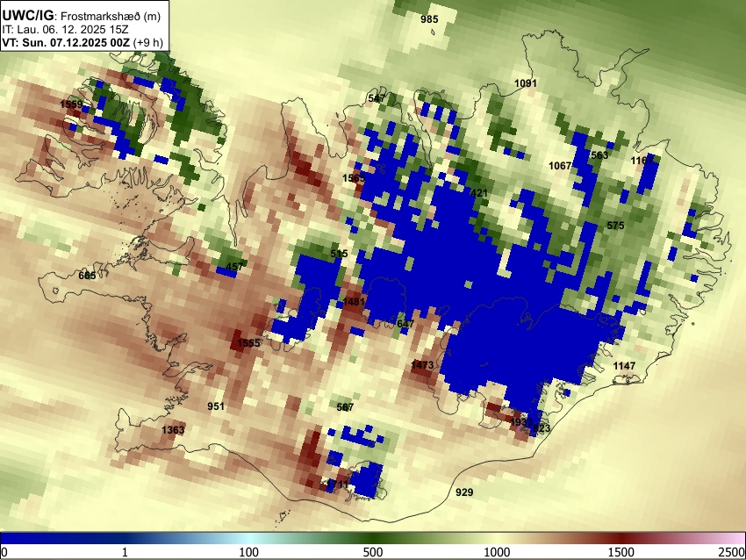This screenshot has width=746, height=560.
Task: Pick the dark red color bar section above 1500
Action: tap(621, 538)
